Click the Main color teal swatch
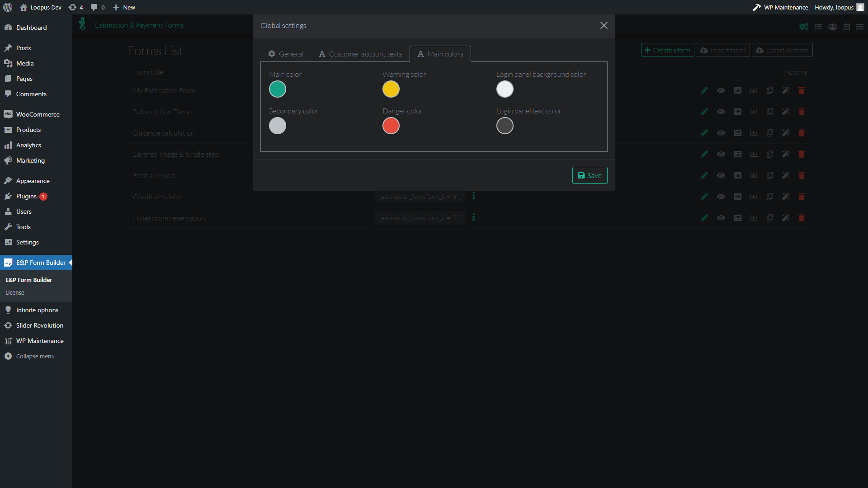The height and width of the screenshot is (488, 868). click(278, 89)
